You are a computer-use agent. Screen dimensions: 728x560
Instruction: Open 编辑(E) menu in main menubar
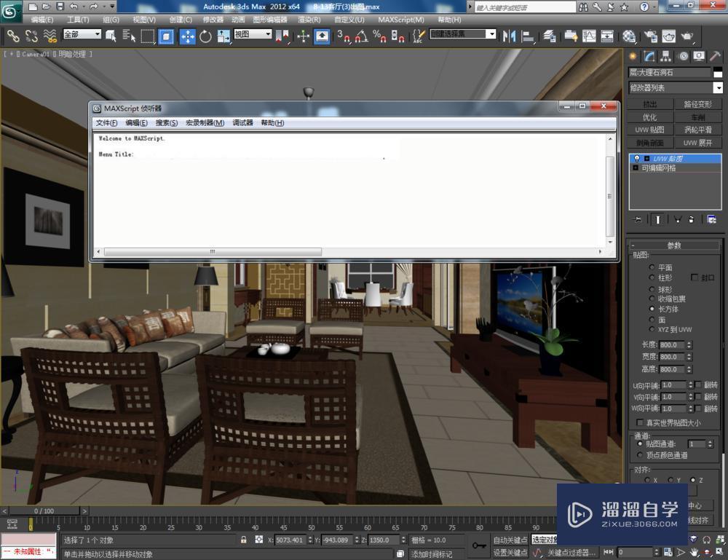[41, 20]
